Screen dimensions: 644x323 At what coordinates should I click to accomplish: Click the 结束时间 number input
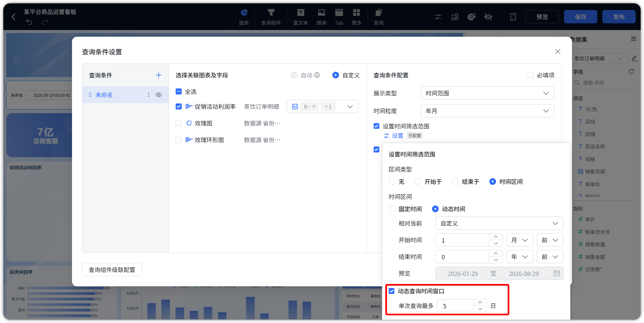click(x=462, y=257)
